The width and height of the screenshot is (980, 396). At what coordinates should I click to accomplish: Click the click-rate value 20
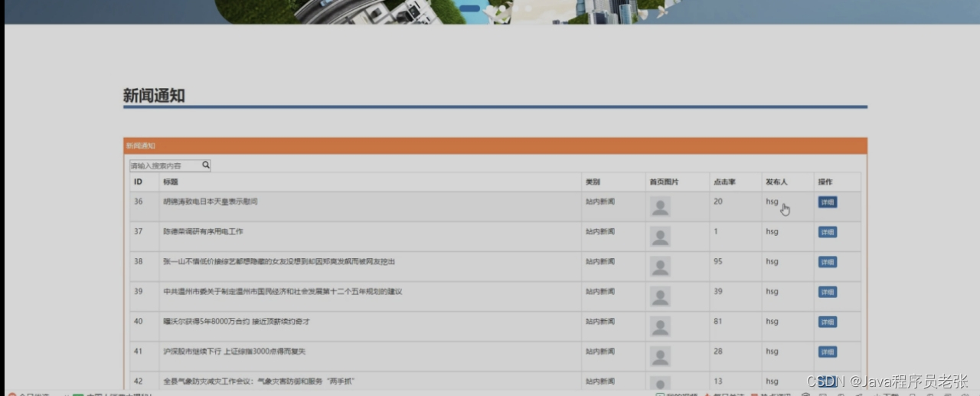pyautogui.click(x=718, y=201)
